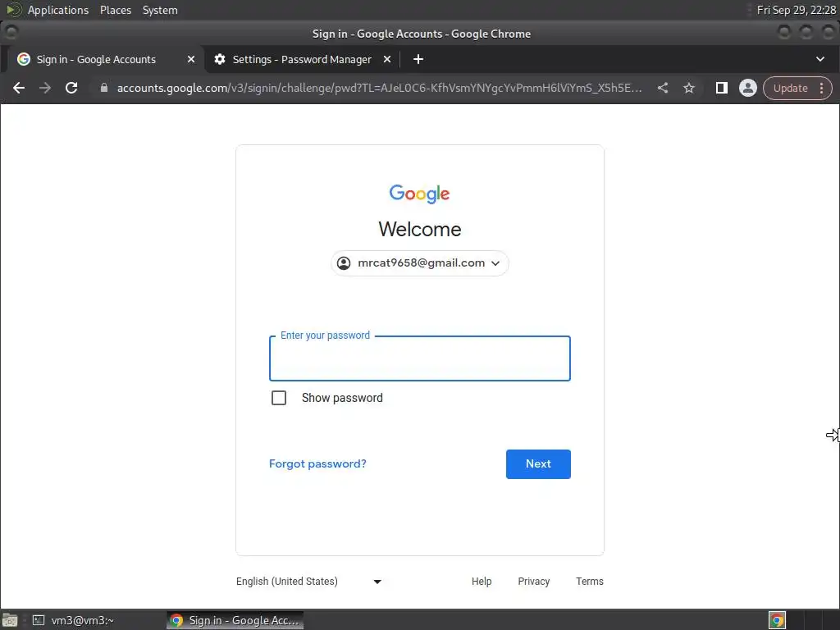The image size is (840, 630).
Task: Tick the Show password checkbox
Action: (x=279, y=398)
